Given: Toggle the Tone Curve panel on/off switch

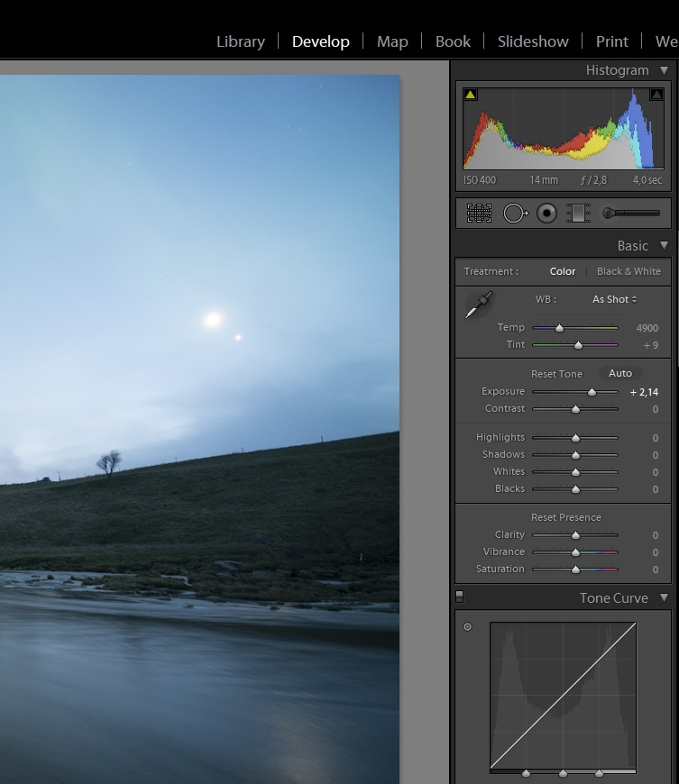Looking at the screenshot, I should [459, 597].
